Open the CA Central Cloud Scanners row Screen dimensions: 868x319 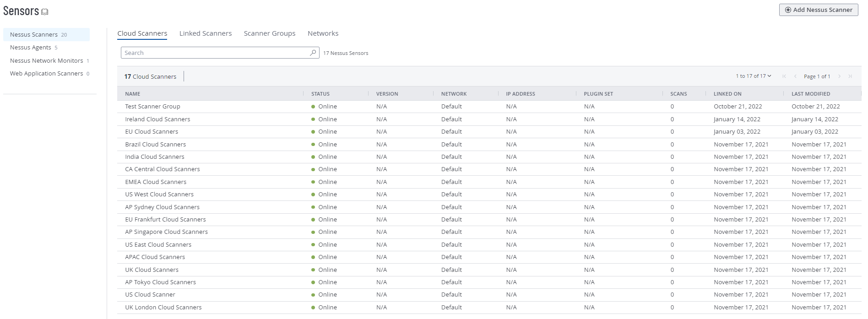(x=489, y=169)
